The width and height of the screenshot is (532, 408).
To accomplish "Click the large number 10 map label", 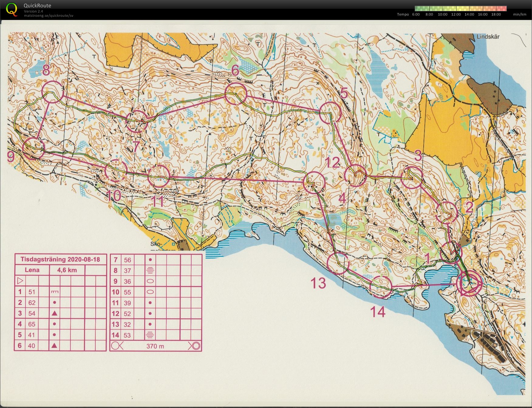I will [114, 195].
